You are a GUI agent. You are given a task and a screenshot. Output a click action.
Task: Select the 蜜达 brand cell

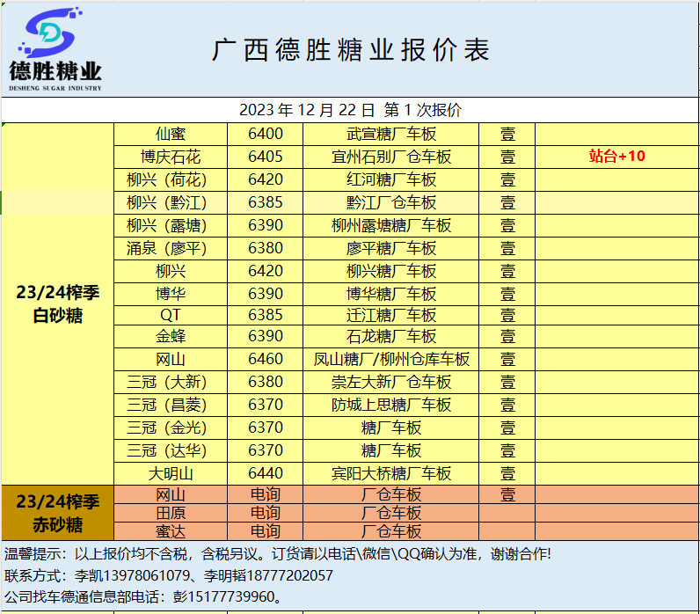coord(171,531)
